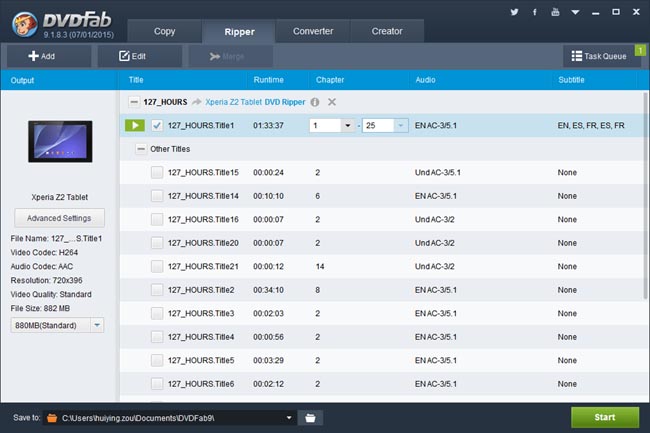This screenshot has height=433, width=650.
Task: Open the Save to path dropdown
Action: tap(289, 418)
